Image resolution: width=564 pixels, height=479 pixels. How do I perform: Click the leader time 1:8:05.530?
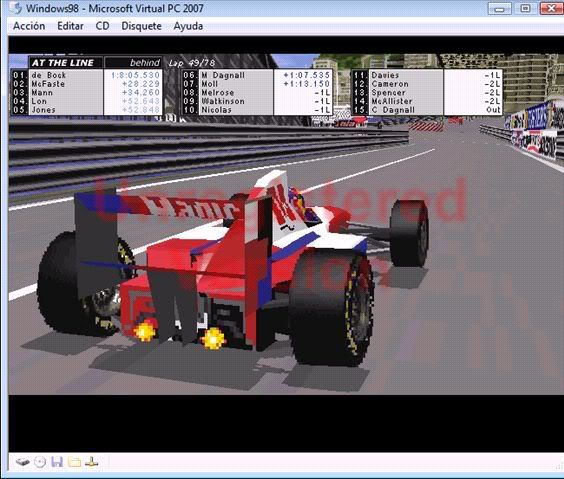tap(135, 75)
